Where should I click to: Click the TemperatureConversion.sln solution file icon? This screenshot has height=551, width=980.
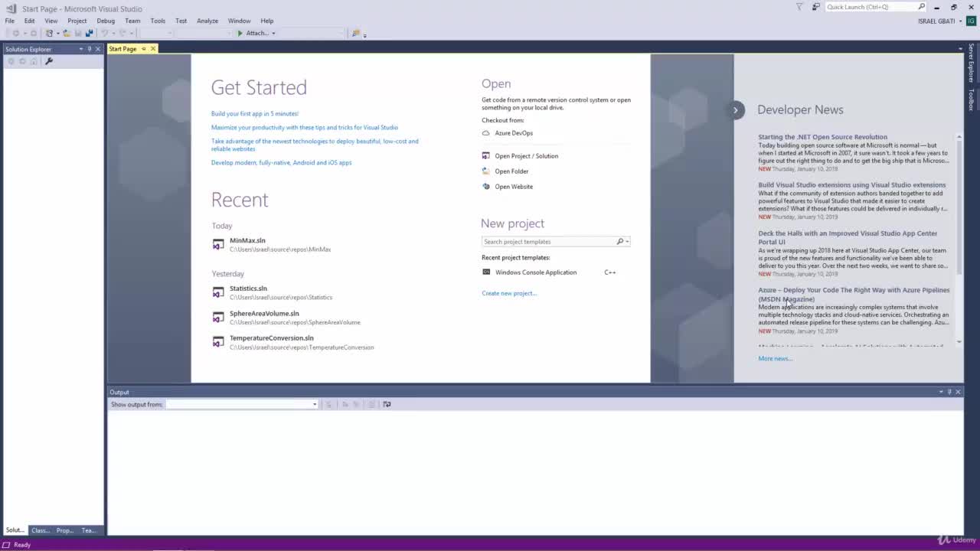(x=218, y=342)
